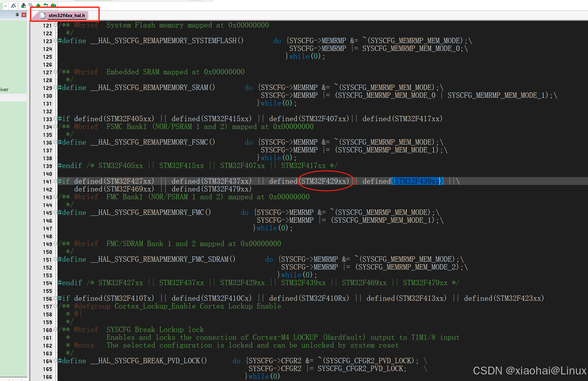
Task: Click defined(STM32F410Tx) on line 156
Action: (114, 298)
